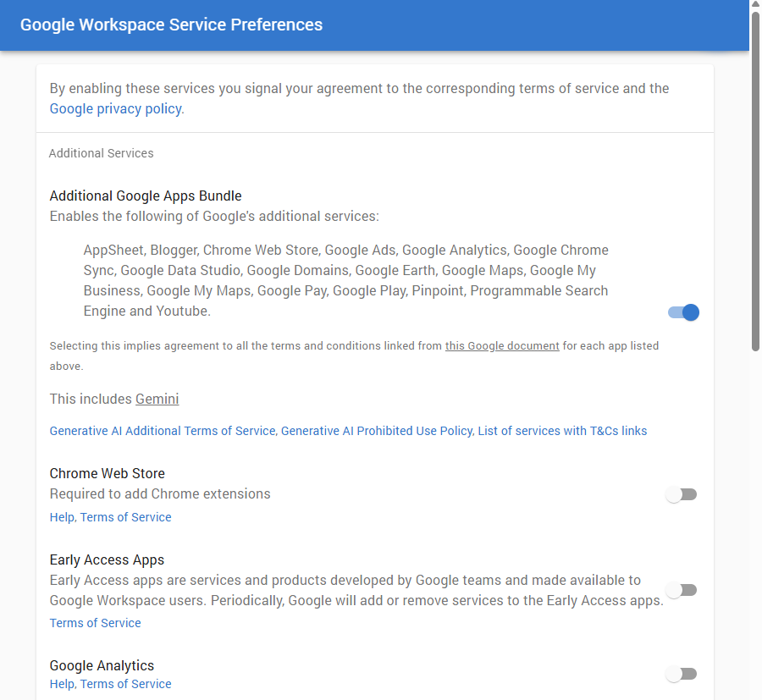
Task: Open List of services with T&Cs links
Action: (x=562, y=431)
